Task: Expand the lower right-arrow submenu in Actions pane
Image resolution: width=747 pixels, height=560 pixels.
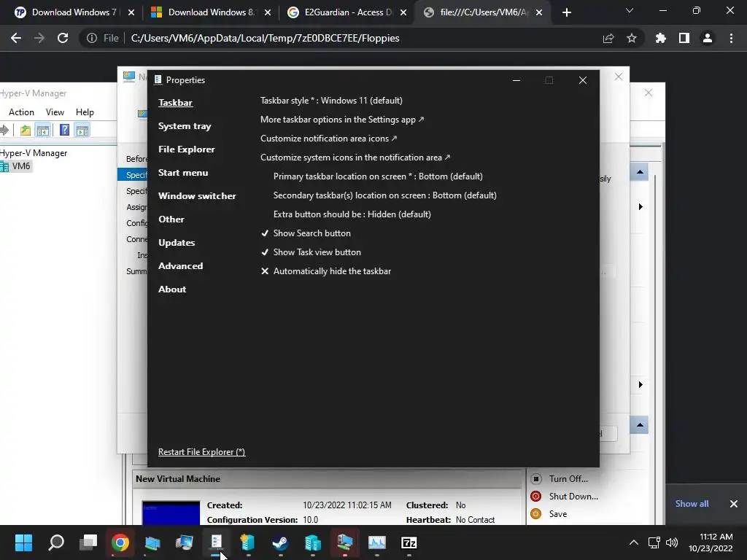Action: coord(640,384)
